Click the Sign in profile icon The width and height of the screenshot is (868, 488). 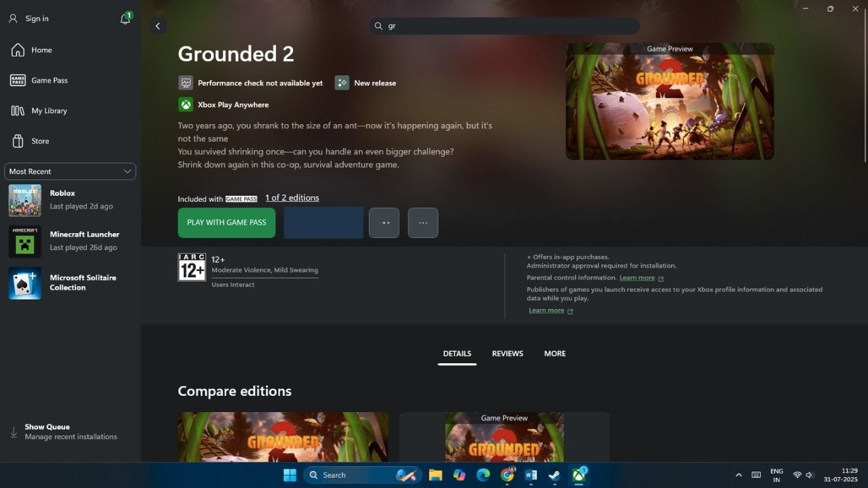[13, 18]
